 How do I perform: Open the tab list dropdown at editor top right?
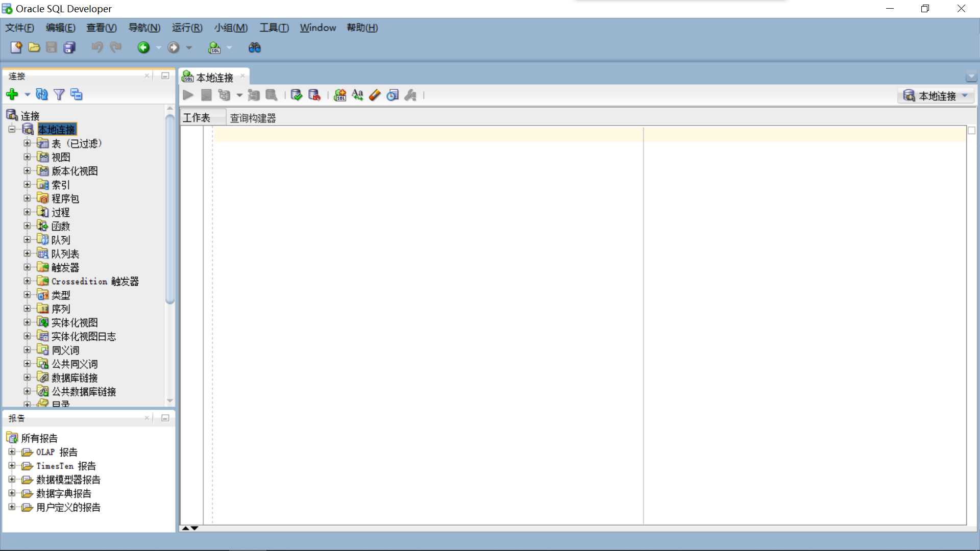click(971, 77)
